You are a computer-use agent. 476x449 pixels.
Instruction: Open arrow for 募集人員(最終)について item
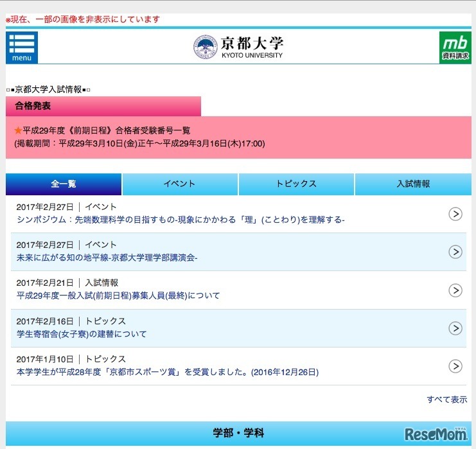[455, 290]
